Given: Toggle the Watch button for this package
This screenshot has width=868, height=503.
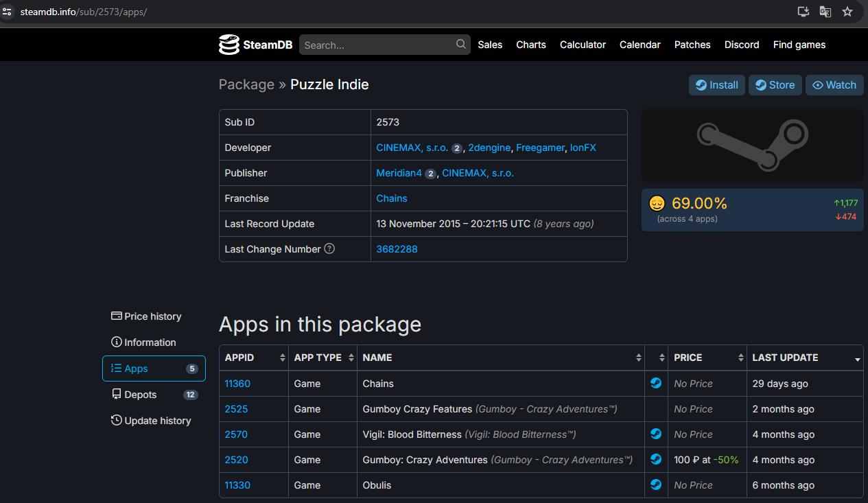Looking at the screenshot, I should coord(834,85).
